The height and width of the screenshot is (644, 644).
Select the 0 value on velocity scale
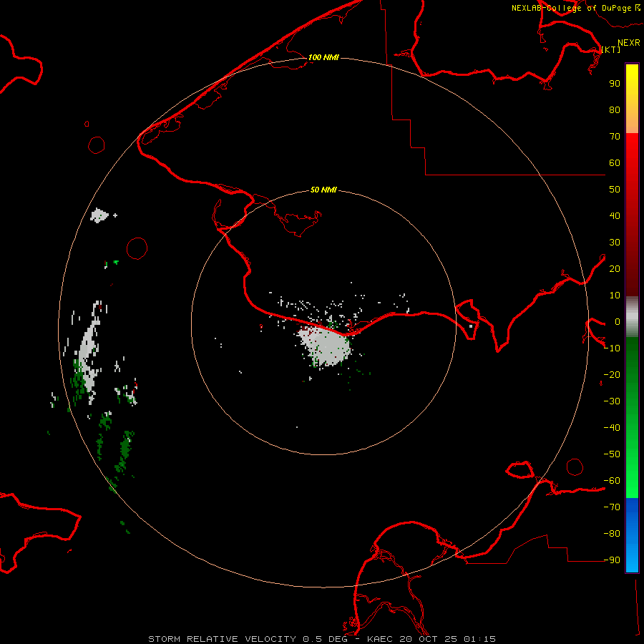618,321
